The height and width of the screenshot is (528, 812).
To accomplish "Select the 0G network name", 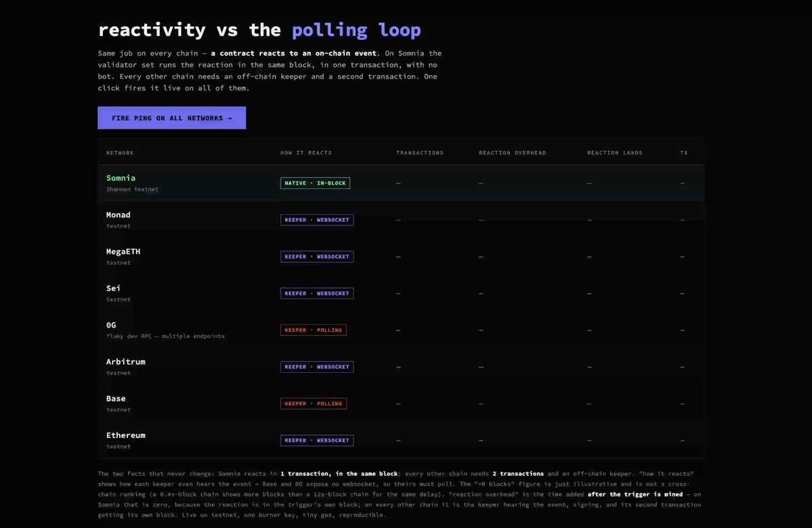I will 111,325.
